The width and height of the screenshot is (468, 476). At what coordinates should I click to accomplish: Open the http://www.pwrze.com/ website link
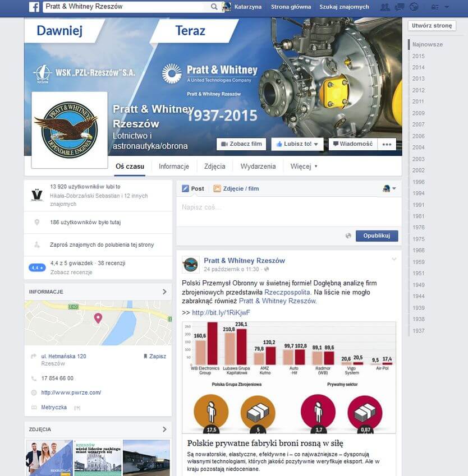click(x=72, y=392)
